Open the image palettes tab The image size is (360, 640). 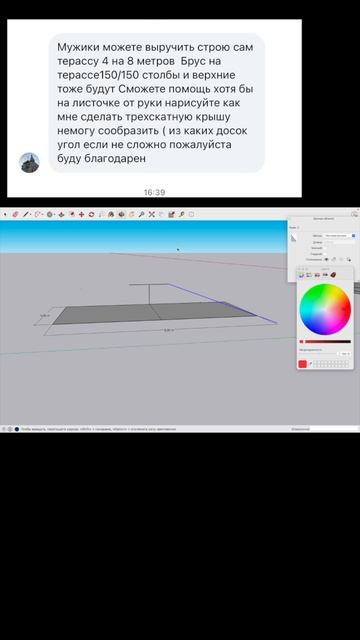pos(325,275)
